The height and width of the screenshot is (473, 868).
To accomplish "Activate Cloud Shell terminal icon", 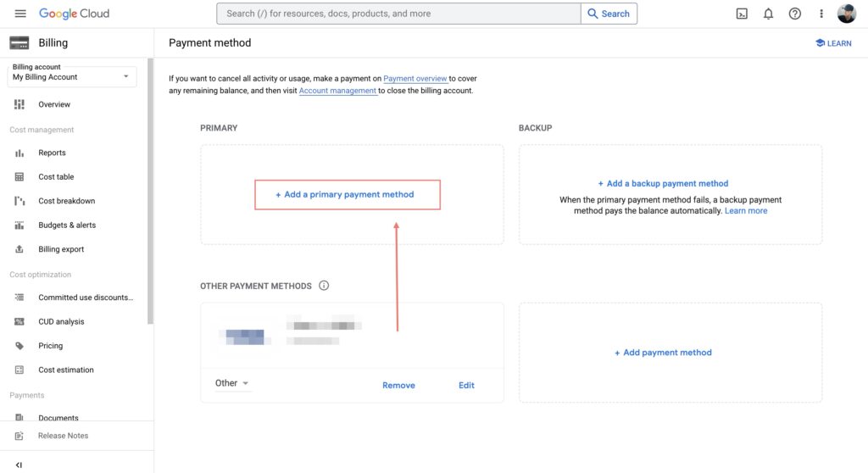I will click(x=742, y=14).
